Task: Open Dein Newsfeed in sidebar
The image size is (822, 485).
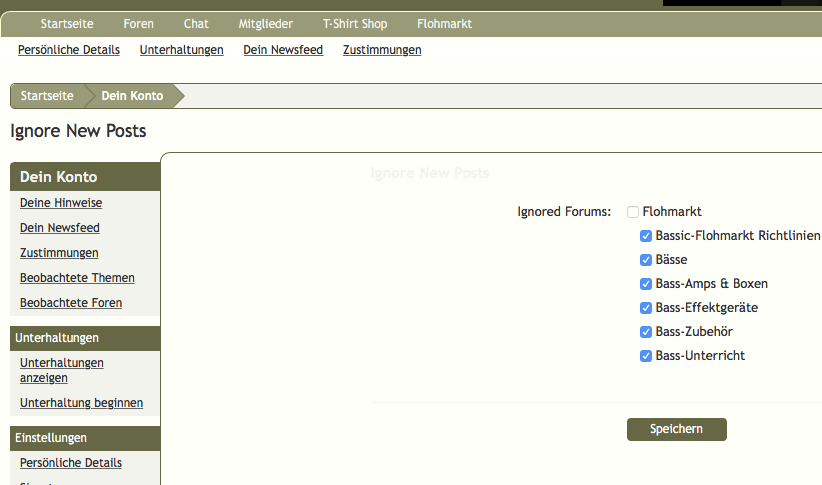Action: (x=60, y=228)
